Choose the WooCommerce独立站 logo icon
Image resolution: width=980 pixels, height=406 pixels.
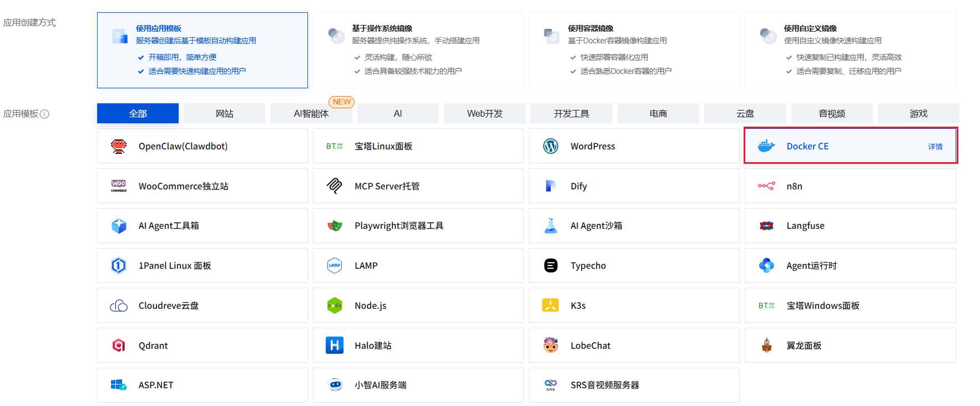click(119, 186)
